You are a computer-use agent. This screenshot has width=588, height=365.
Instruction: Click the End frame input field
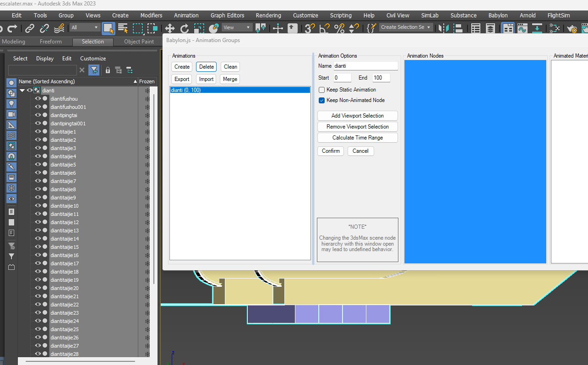(381, 78)
